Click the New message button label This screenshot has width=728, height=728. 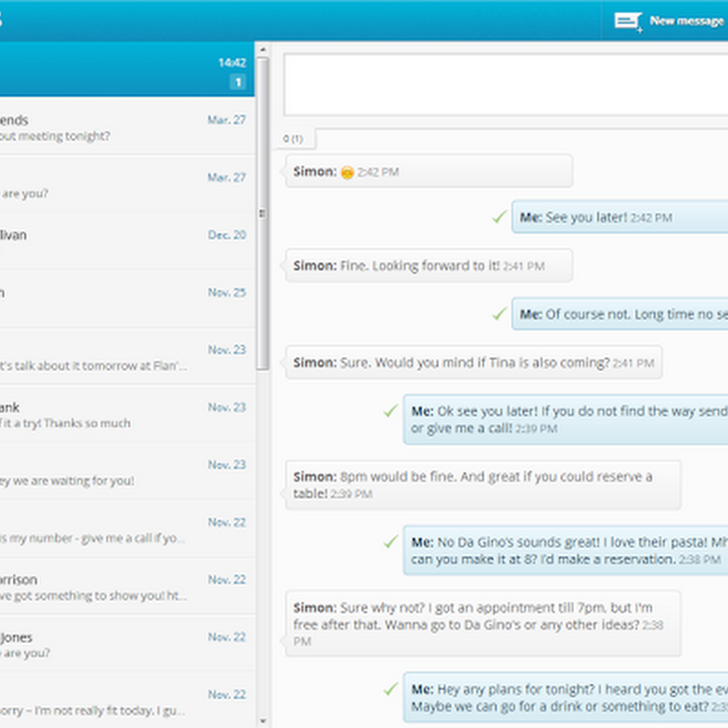[x=687, y=21]
